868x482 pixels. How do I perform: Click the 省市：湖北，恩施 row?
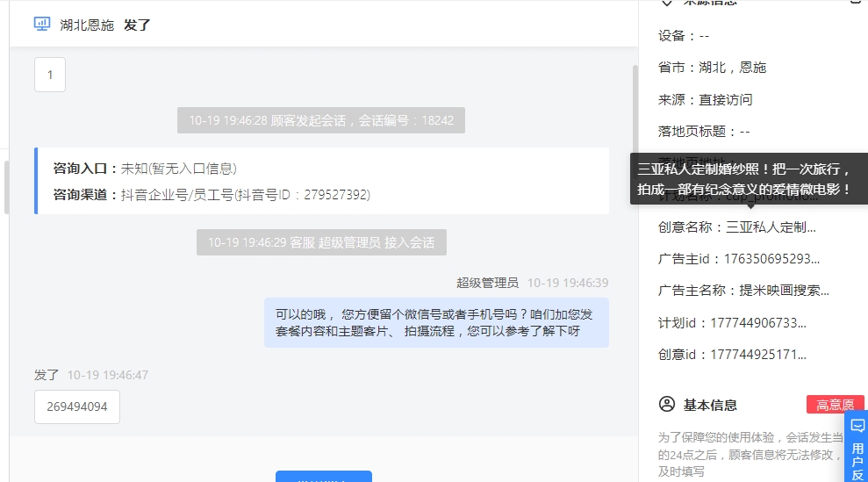coord(712,68)
